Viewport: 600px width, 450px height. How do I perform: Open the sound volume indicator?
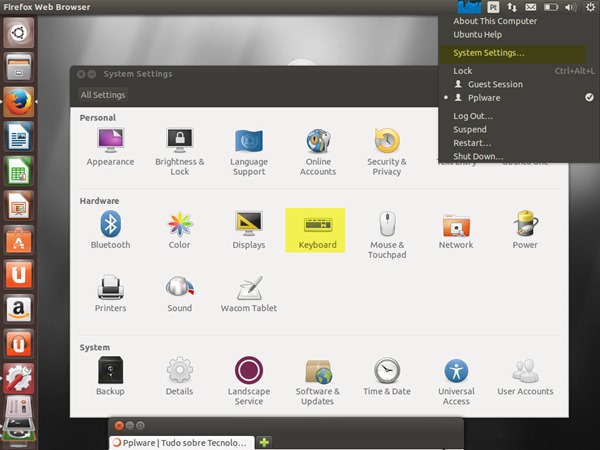coord(571,7)
